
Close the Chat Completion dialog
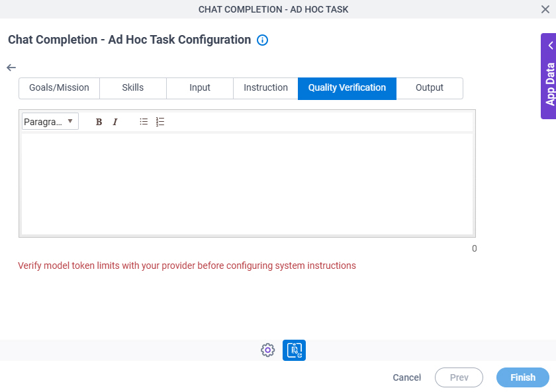tap(545, 9)
